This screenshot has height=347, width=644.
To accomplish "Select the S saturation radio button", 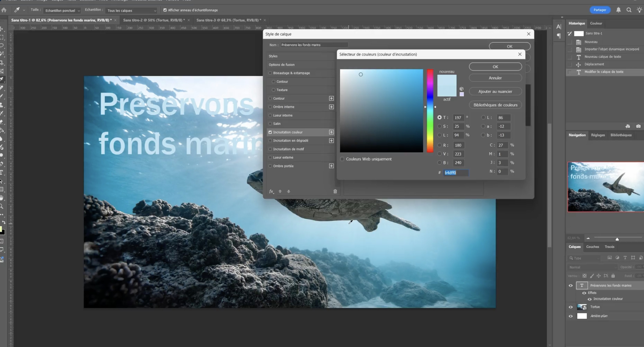I will click(x=439, y=126).
